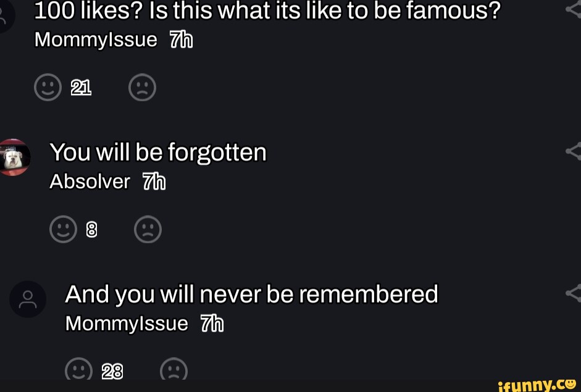
Task: Open MommyIssue profile from the top comment
Action: tap(96, 40)
